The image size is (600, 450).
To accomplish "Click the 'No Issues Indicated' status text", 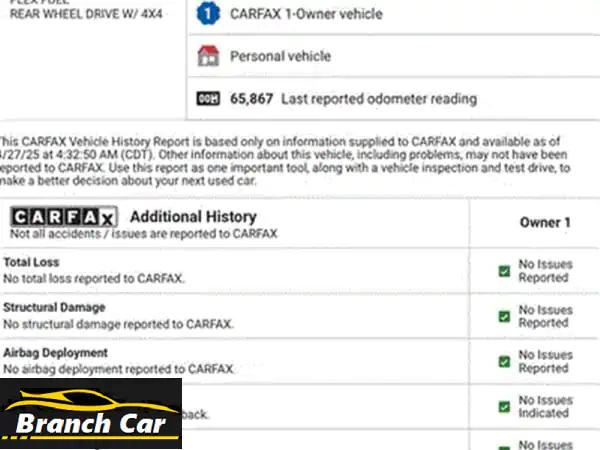I will [546, 407].
